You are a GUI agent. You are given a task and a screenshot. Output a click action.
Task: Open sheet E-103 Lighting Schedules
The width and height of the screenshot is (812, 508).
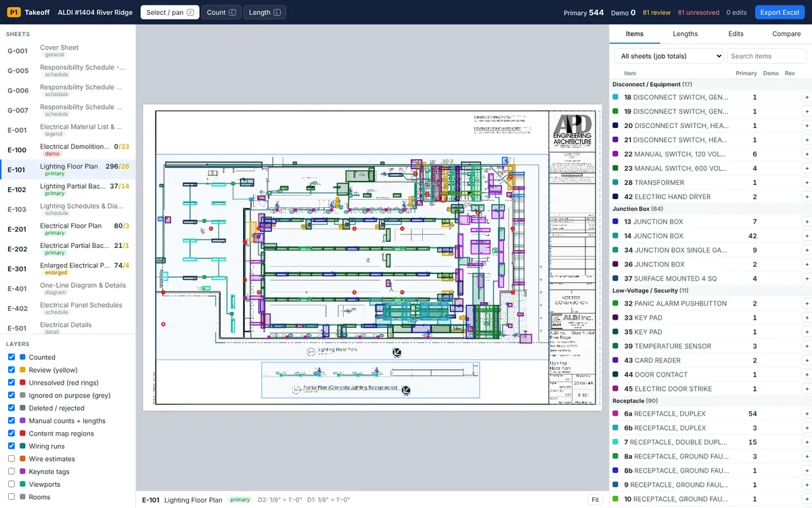68,209
